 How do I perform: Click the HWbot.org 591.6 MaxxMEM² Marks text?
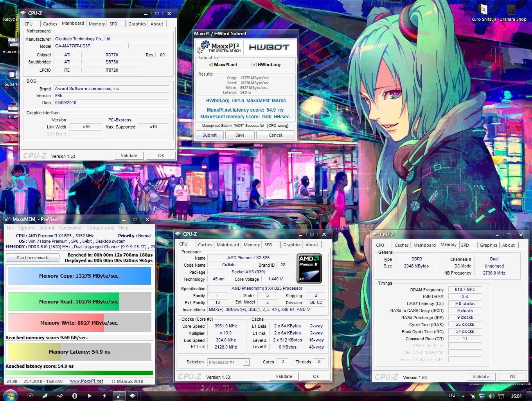246,101
